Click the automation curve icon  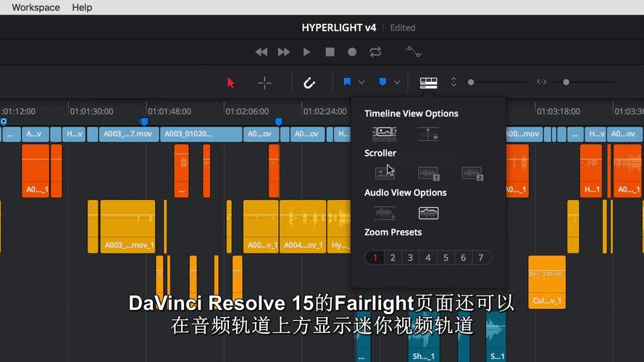(413, 51)
